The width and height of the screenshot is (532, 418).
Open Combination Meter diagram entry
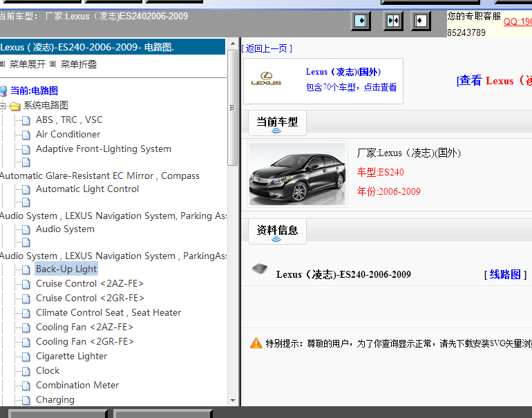tap(77, 385)
